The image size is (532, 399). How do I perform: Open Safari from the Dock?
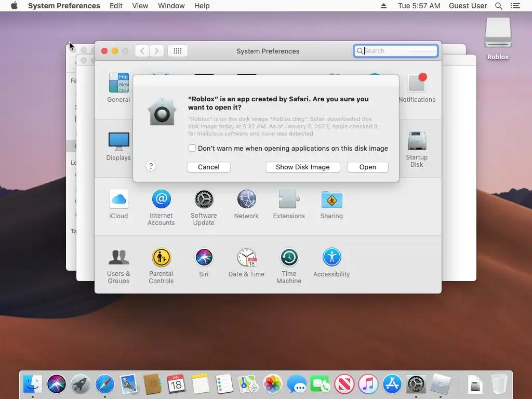[104, 384]
